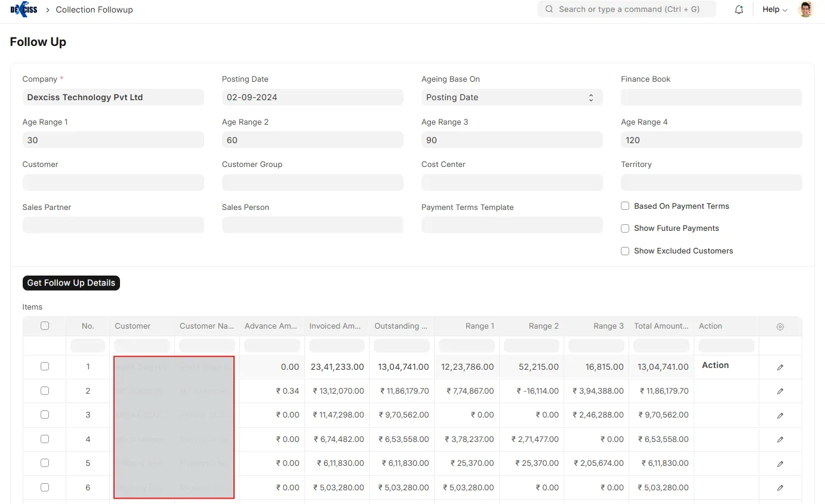Open the Payment Terms Template link field
Image resolution: width=825 pixels, height=504 pixels.
[x=512, y=225]
